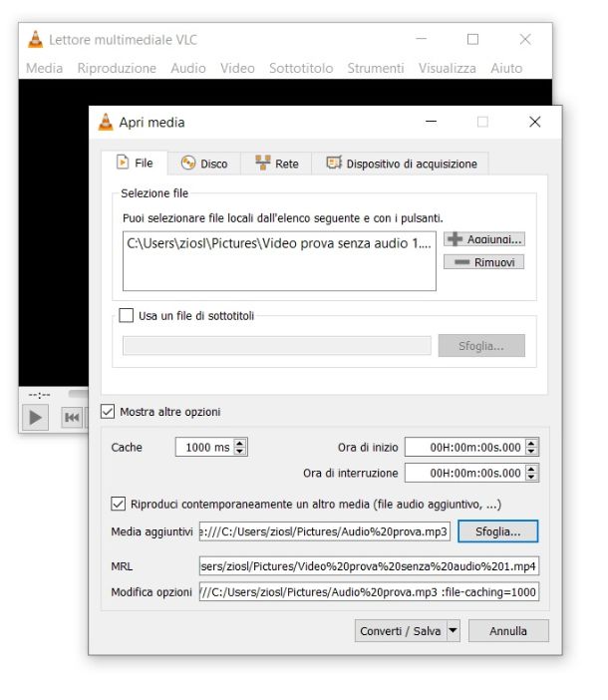Switch to the Rete tab
Image resolution: width=608 pixels, height=700 pixels.
tap(276, 164)
